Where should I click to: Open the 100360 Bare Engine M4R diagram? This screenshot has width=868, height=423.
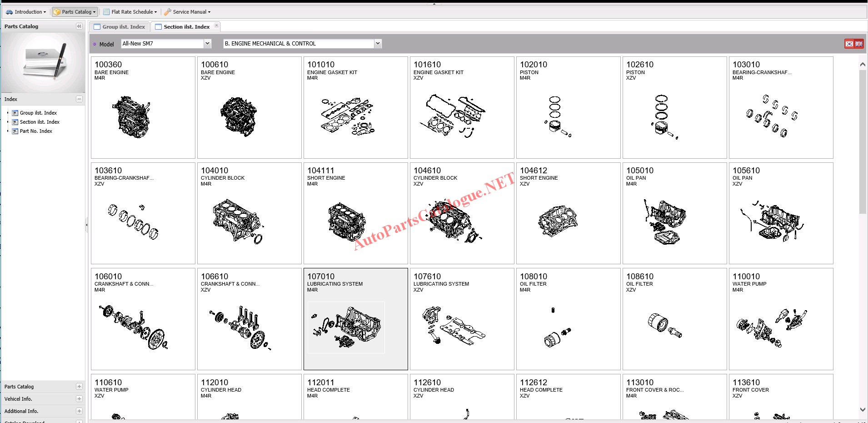pyautogui.click(x=143, y=107)
